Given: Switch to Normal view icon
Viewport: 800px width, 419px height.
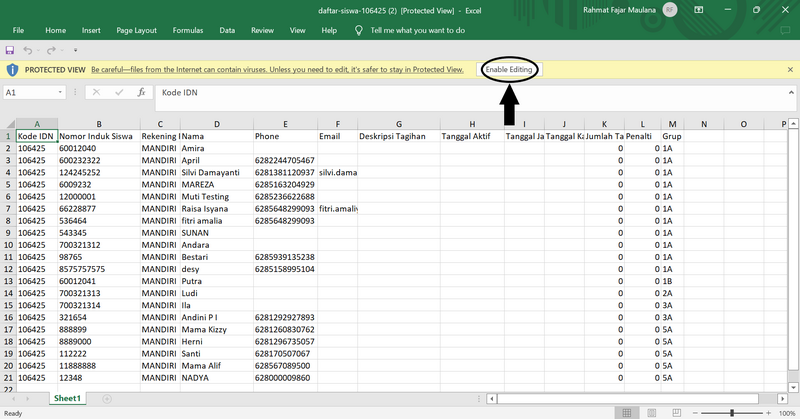Looking at the screenshot, I should [627, 412].
